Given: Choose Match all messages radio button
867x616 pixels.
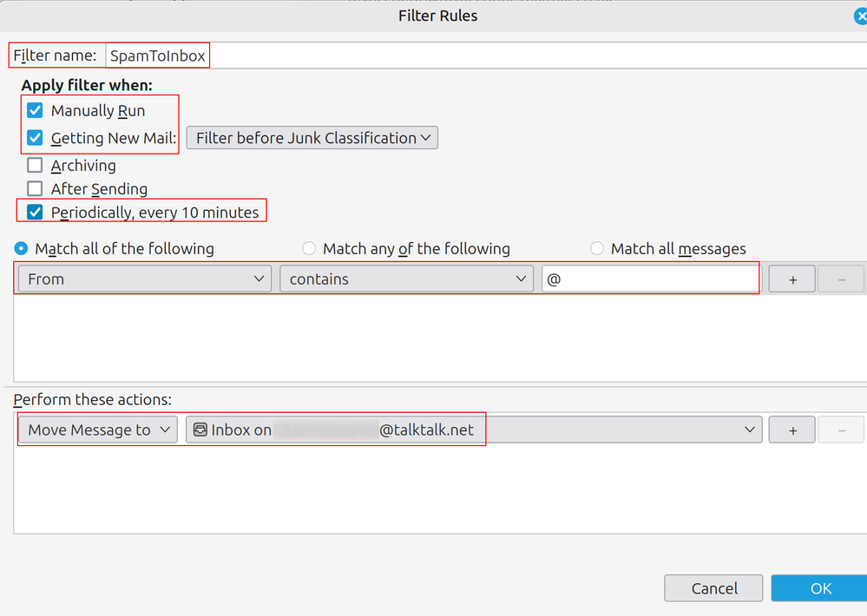Looking at the screenshot, I should (x=597, y=249).
